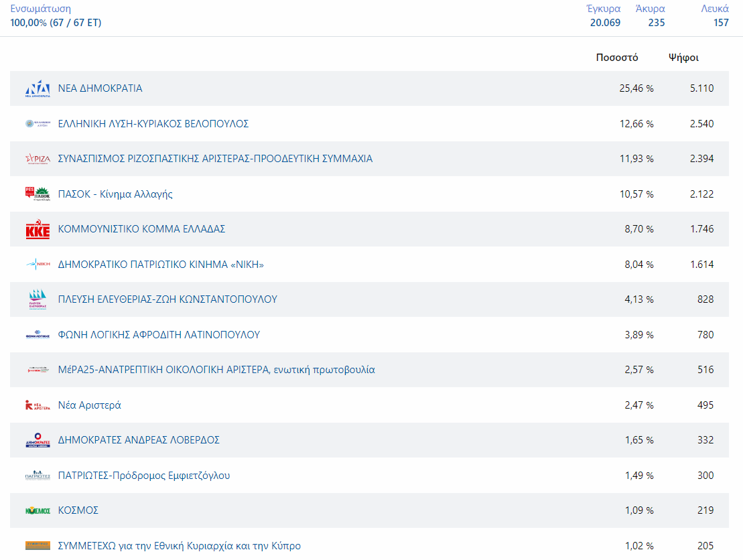This screenshot has width=743, height=560.
Task: Click the 10,57 % percentage value
Action: pos(636,194)
